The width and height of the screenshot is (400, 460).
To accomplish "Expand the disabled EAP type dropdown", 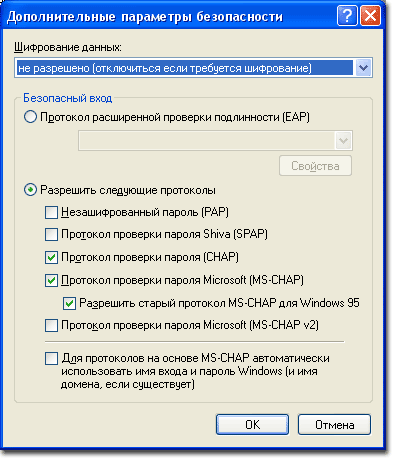I will pyautogui.click(x=343, y=141).
